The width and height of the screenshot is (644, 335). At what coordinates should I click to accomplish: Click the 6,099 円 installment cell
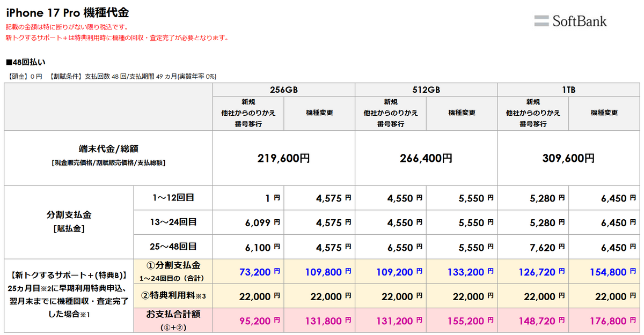(263, 222)
